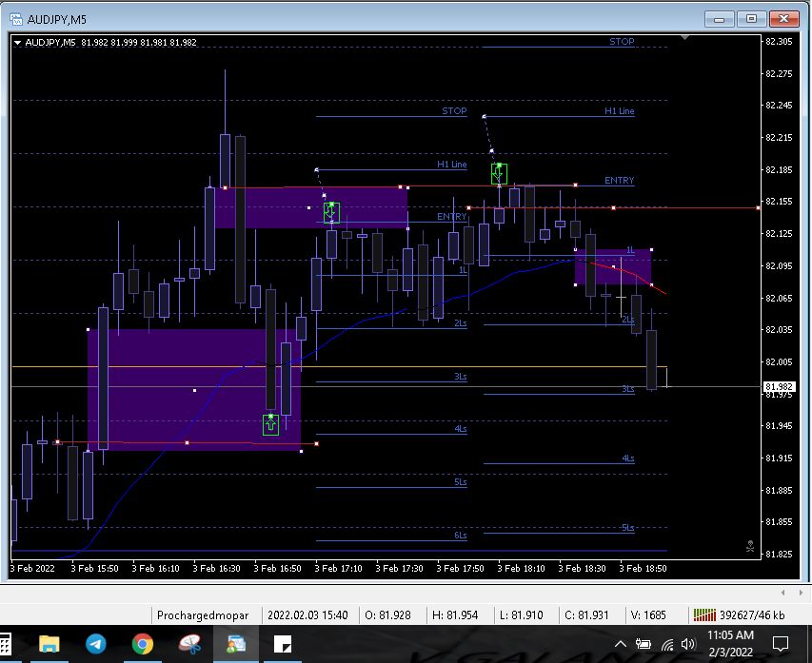Click the green down-arrow signal near 82.185
The height and width of the screenshot is (663, 812).
pyautogui.click(x=499, y=173)
